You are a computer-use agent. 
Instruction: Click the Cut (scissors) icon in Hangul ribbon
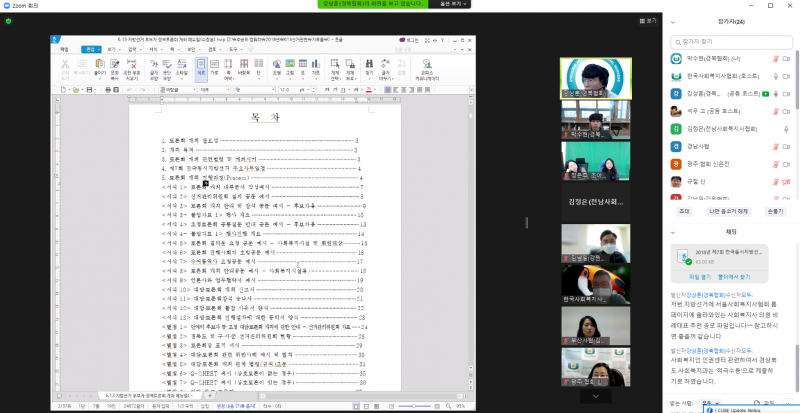(x=65, y=64)
